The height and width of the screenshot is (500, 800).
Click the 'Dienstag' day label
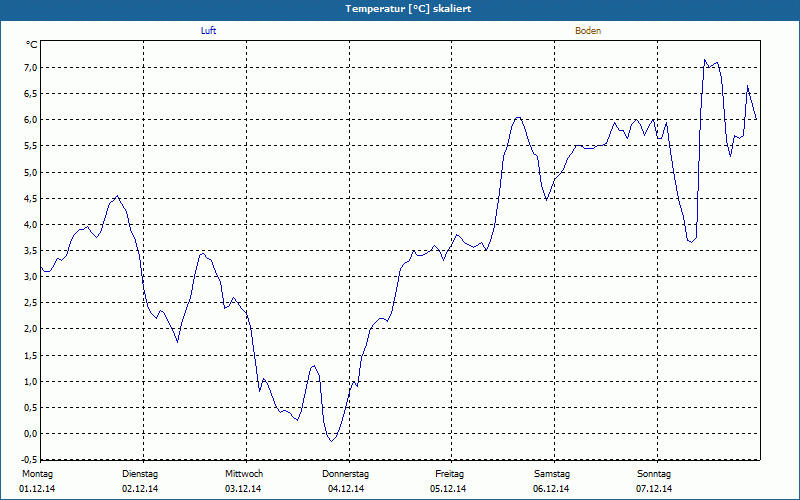pos(140,474)
